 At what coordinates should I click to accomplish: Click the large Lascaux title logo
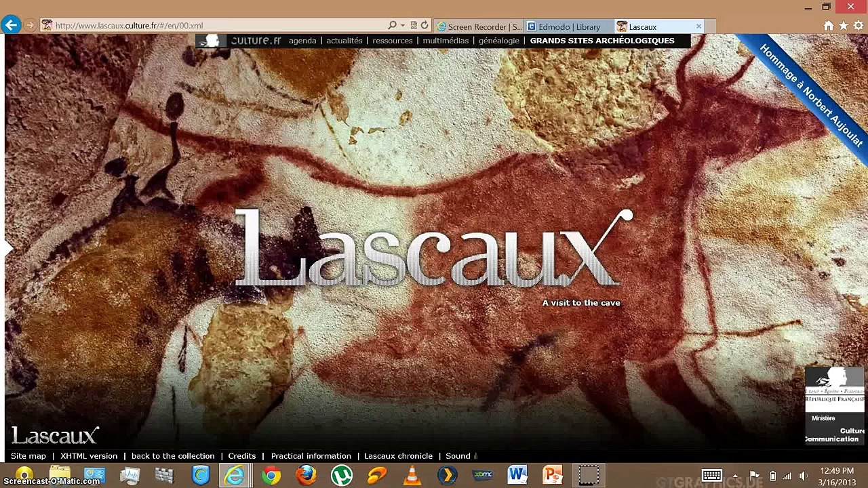click(433, 247)
